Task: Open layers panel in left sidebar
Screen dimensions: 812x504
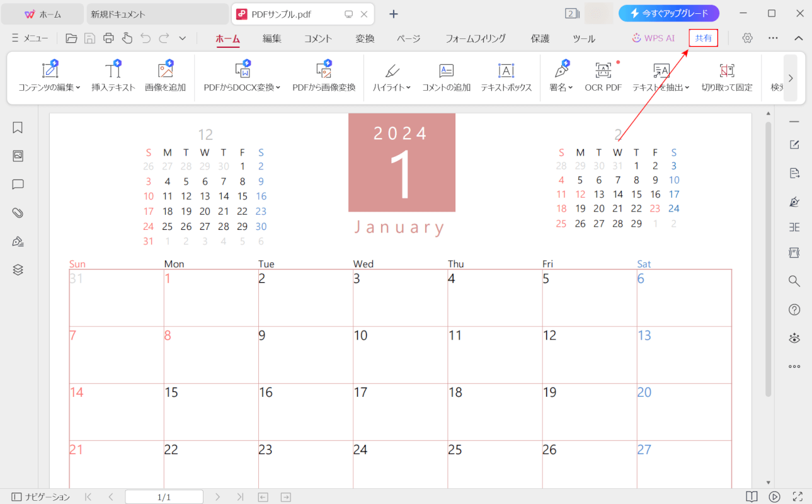Action: pos(18,270)
